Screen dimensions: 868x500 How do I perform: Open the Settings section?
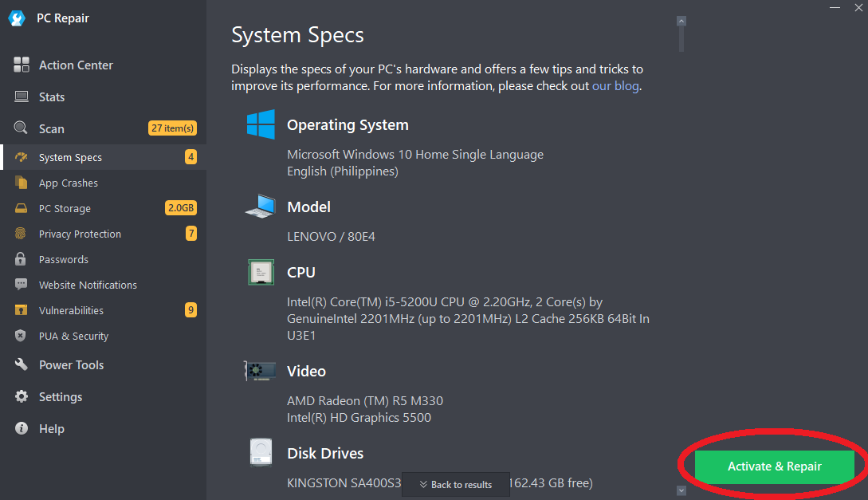103,397
